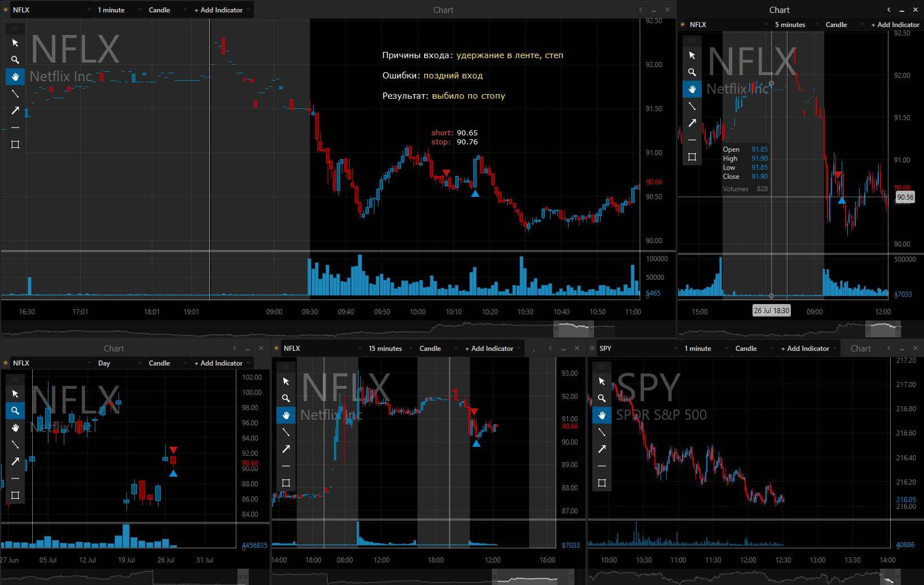Select the arrow drawing tool in NFLX 1 minute chart
Viewport: 924px width, 585px height.
(x=15, y=111)
